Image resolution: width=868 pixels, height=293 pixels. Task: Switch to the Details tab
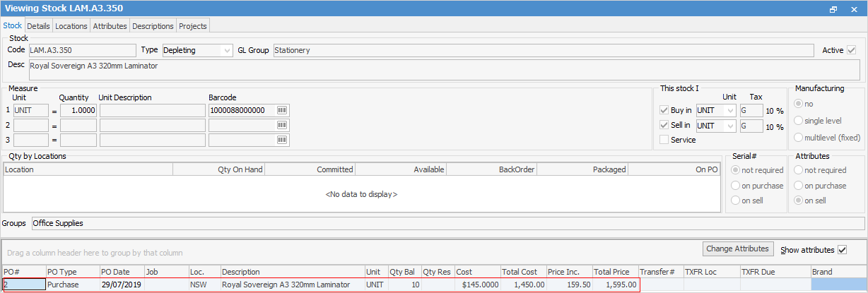tap(39, 26)
